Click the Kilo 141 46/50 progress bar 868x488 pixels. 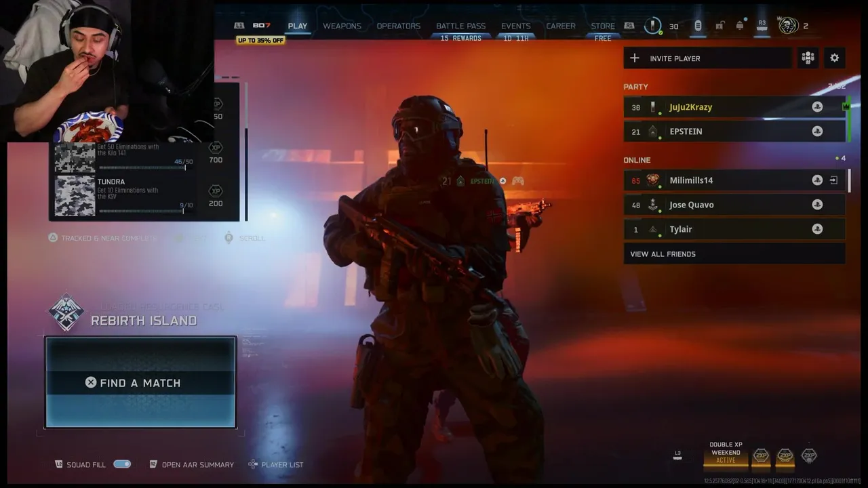coord(142,167)
